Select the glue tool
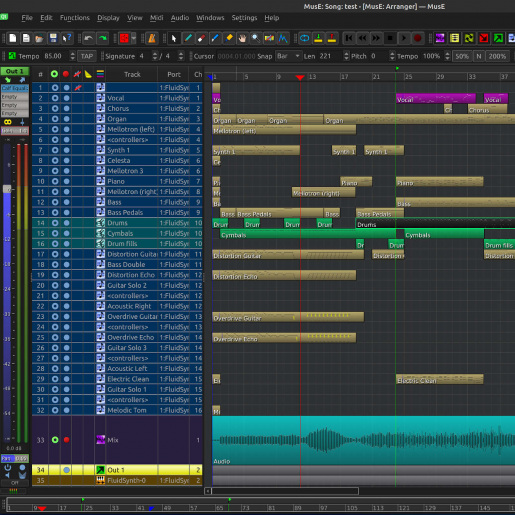Screen dimensions: 515x515 coord(229,38)
